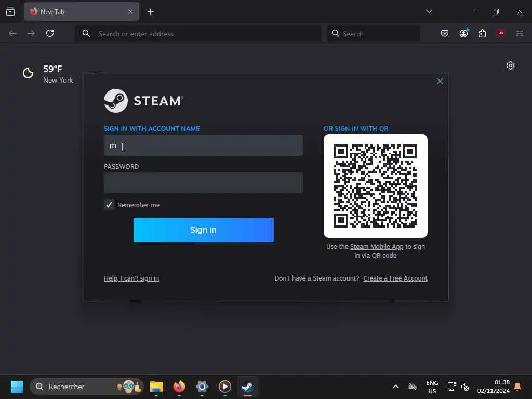Go back with the back arrow
This screenshot has width=532, height=399.
pyautogui.click(x=12, y=33)
